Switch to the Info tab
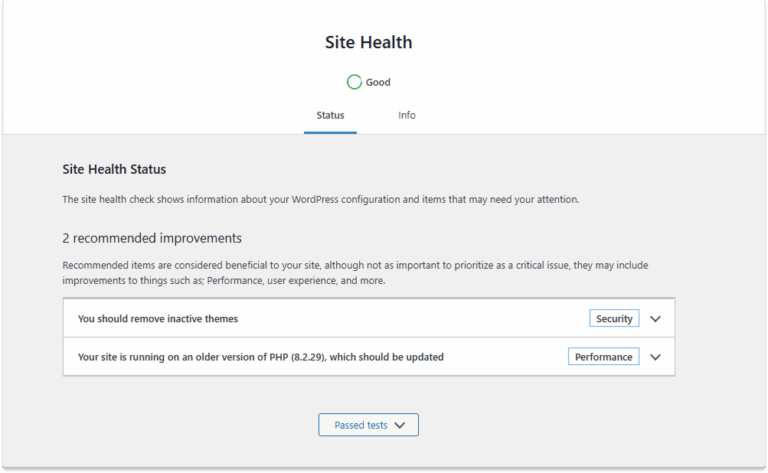Viewport: 768px width, 473px height. coord(407,115)
